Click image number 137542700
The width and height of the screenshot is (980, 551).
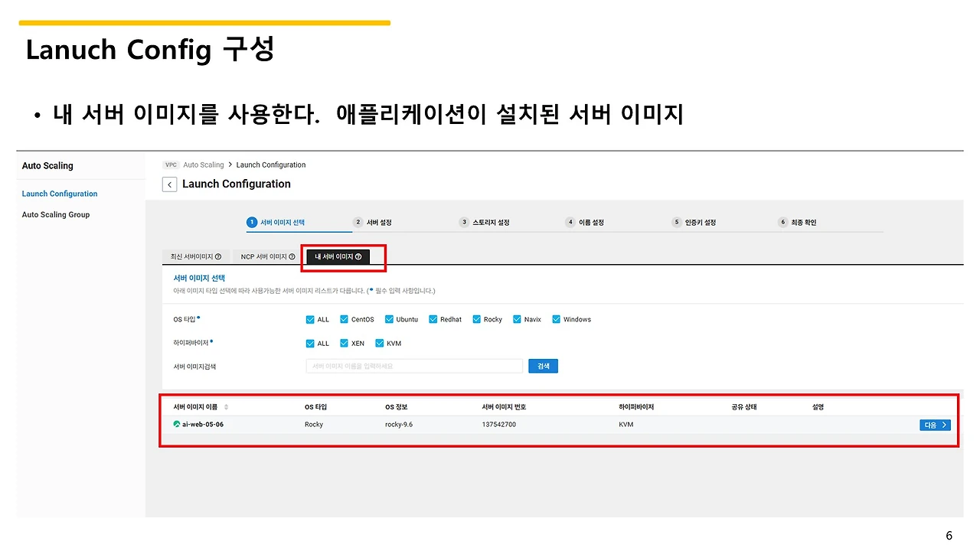tap(499, 424)
